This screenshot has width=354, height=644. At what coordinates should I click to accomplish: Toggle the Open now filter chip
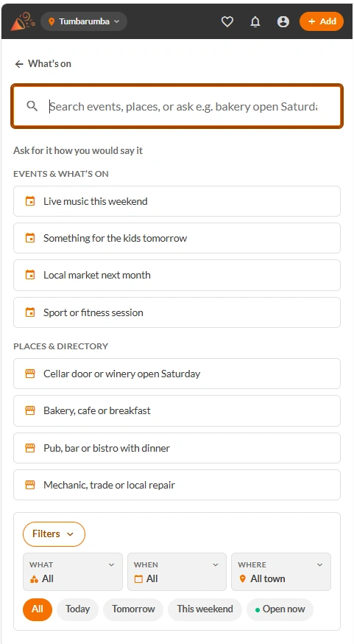[280, 609]
